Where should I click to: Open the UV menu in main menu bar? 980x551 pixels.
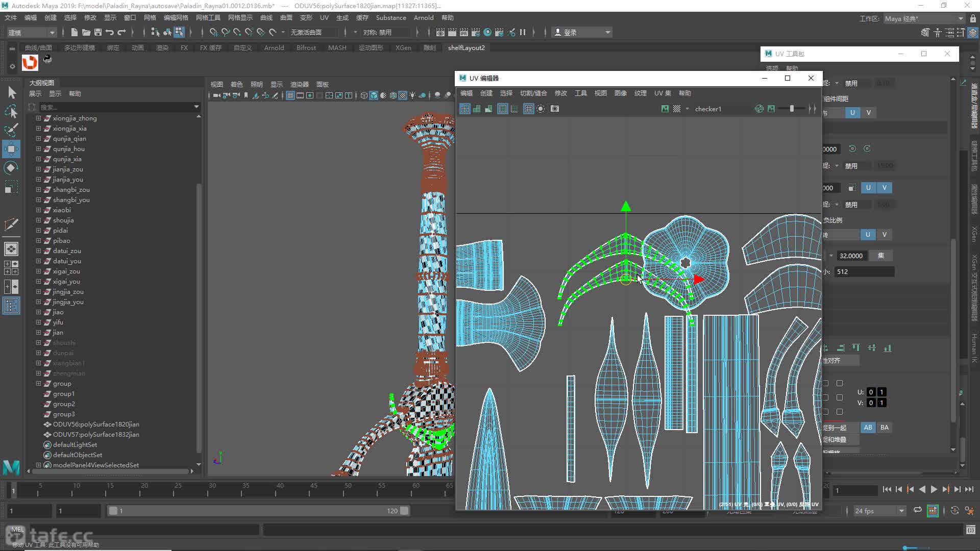click(x=324, y=17)
